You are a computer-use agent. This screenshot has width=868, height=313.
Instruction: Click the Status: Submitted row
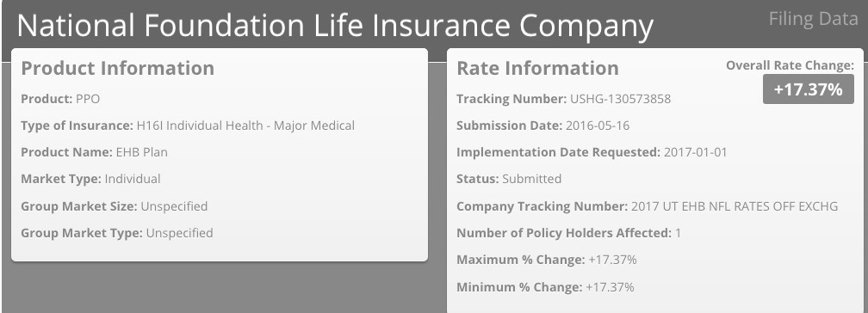coord(509,179)
